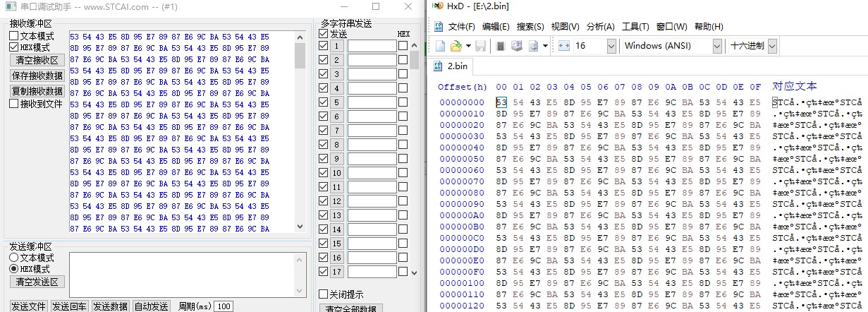The width and height of the screenshot is (868, 312).
Task: Toggle the 关闭提示 checkbox
Action: [324, 294]
